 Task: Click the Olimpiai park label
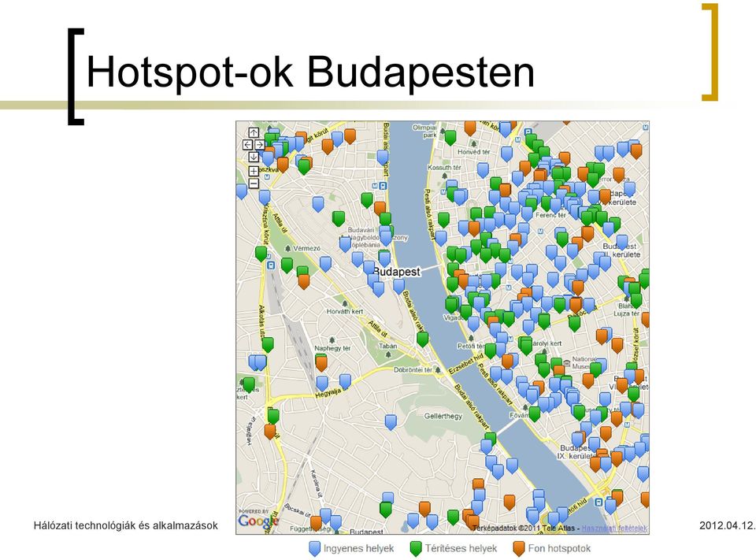[x=424, y=132]
